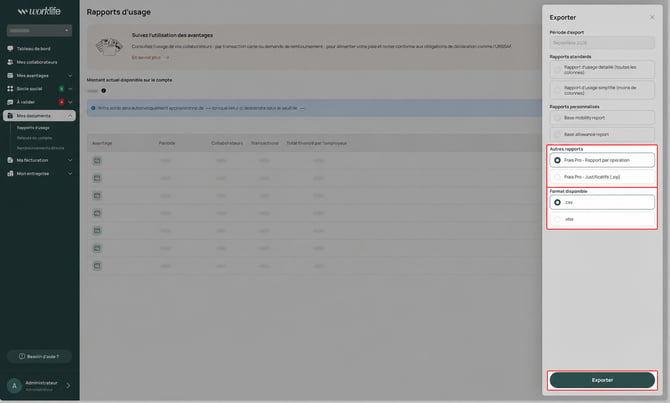This screenshot has height=403, width=670.
Task: Click the info icon beside the account amount
Action: click(103, 91)
